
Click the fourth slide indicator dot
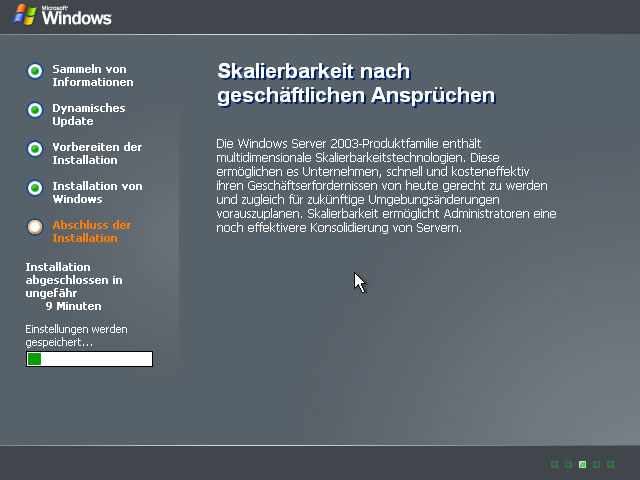click(x=597, y=465)
